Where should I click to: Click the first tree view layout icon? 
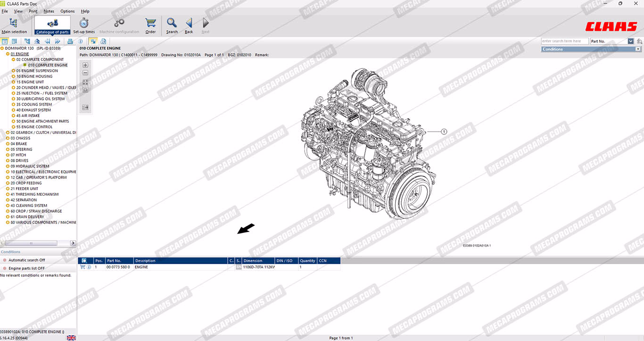coord(5,42)
